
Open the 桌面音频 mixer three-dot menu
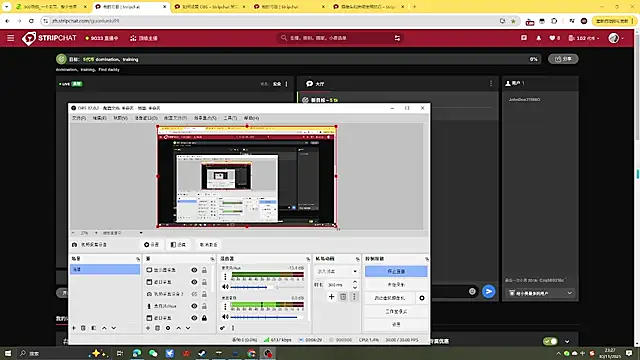point(225,306)
